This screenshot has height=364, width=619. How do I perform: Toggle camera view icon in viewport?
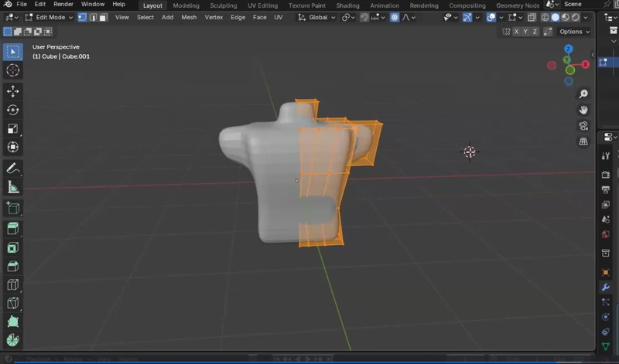(x=583, y=126)
